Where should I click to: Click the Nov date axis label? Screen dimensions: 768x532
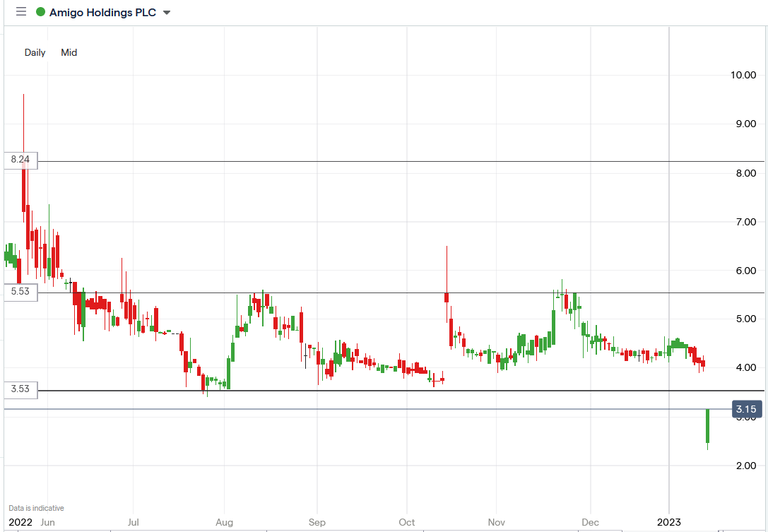pyautogui.click(x=496, y=522)
